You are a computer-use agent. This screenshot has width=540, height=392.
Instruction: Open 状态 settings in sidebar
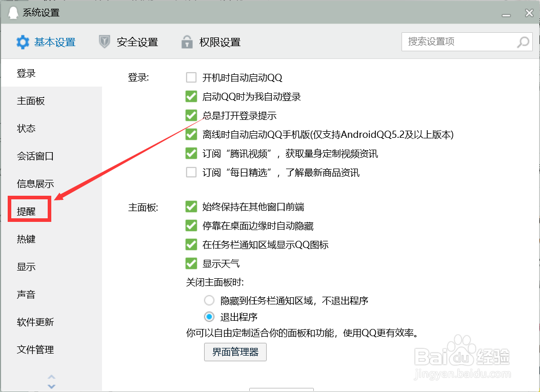pyautogui.click(x=52, y=129)
